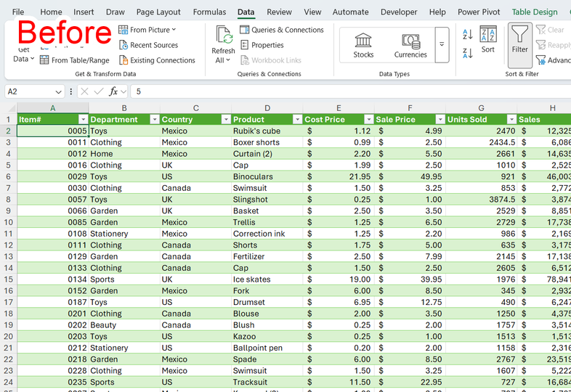Click the Ice skates cell
Image resolution: width=571 pixels, height=392 pixels.
(267, 279)
